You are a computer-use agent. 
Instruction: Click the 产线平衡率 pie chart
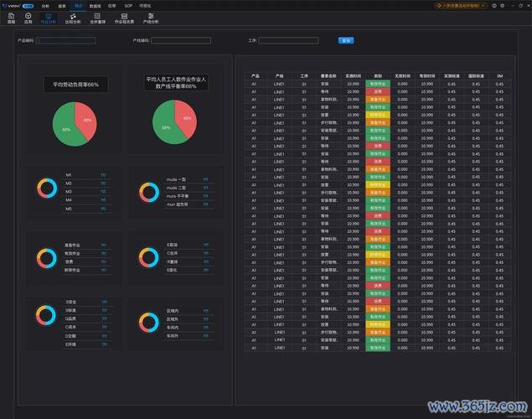click(174, 122)
